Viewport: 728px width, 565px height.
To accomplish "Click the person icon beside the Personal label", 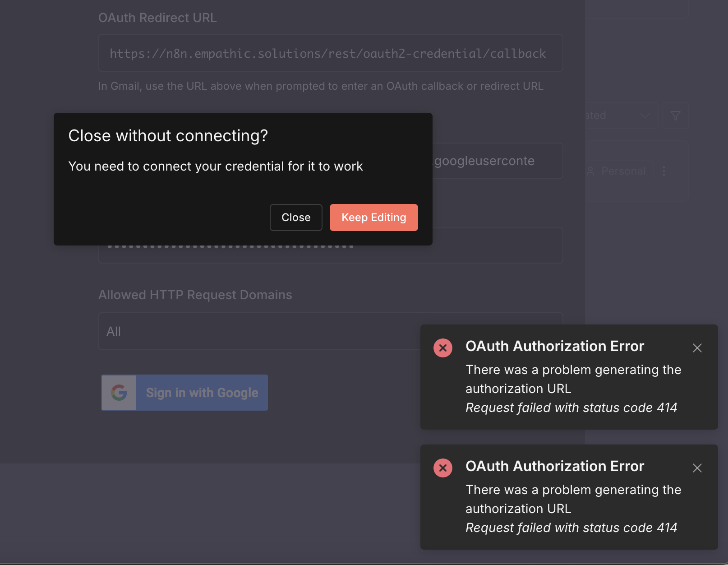I will point(591,171).
